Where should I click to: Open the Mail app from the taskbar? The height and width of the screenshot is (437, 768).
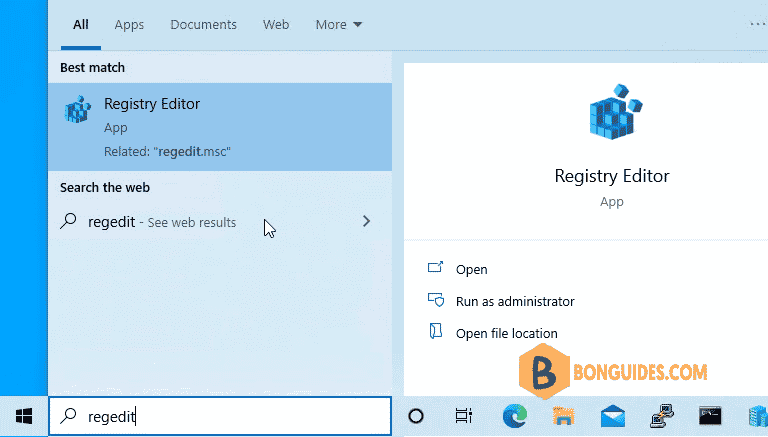click(x=613, y=416)
